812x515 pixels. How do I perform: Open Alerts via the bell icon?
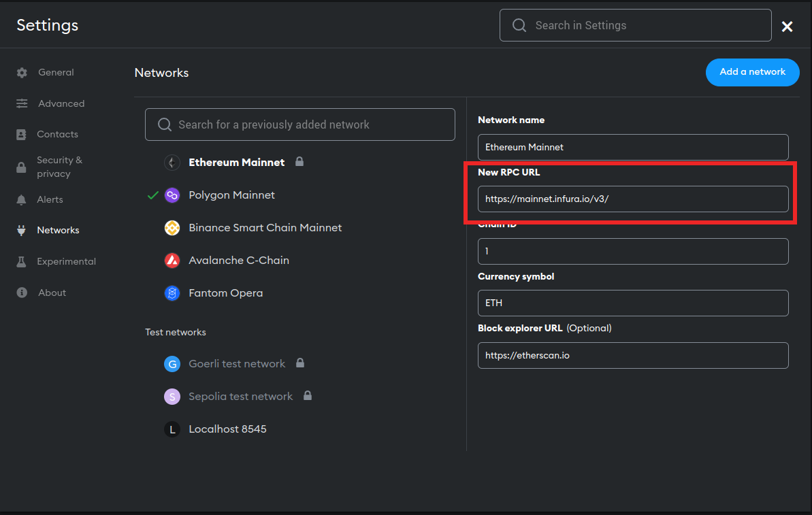[x=20, y=199]
